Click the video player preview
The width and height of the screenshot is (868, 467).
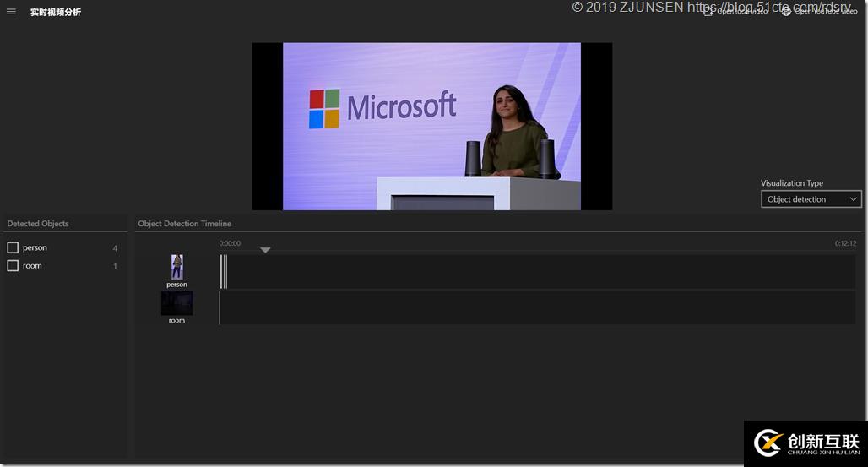coord(431,127)
